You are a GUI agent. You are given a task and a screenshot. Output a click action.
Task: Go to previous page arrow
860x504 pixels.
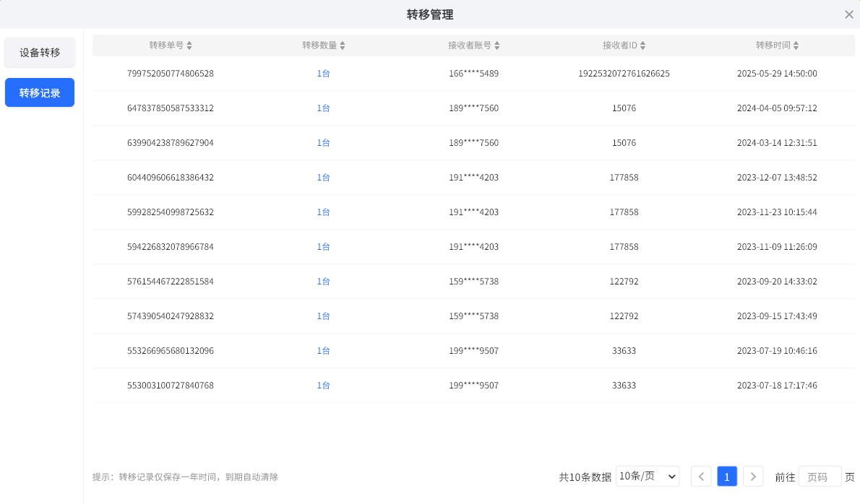(x=701, y=477)
